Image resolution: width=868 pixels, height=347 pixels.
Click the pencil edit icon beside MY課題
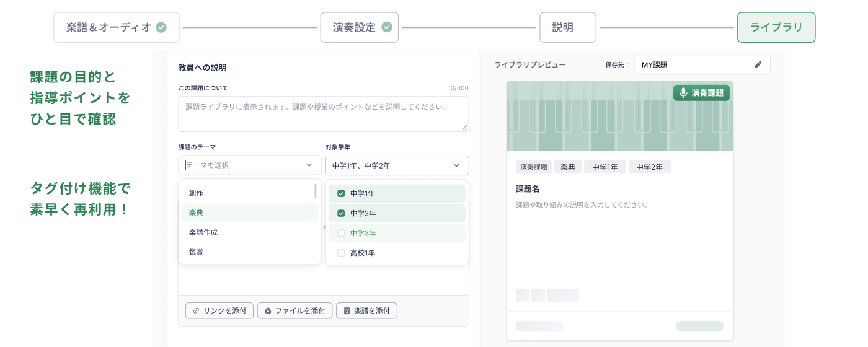758,64
